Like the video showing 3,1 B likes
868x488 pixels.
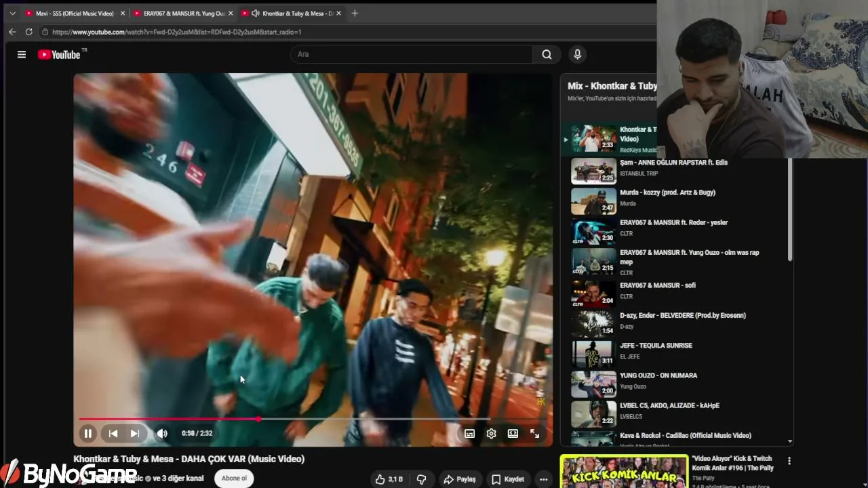[x=389, y=479]
